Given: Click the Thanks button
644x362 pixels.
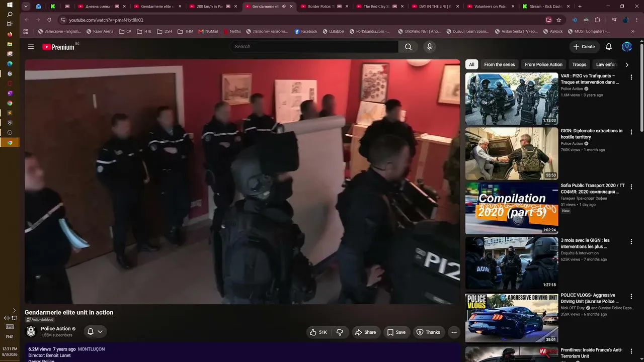Looking at the screenshot, I should [x=428, y=332].
